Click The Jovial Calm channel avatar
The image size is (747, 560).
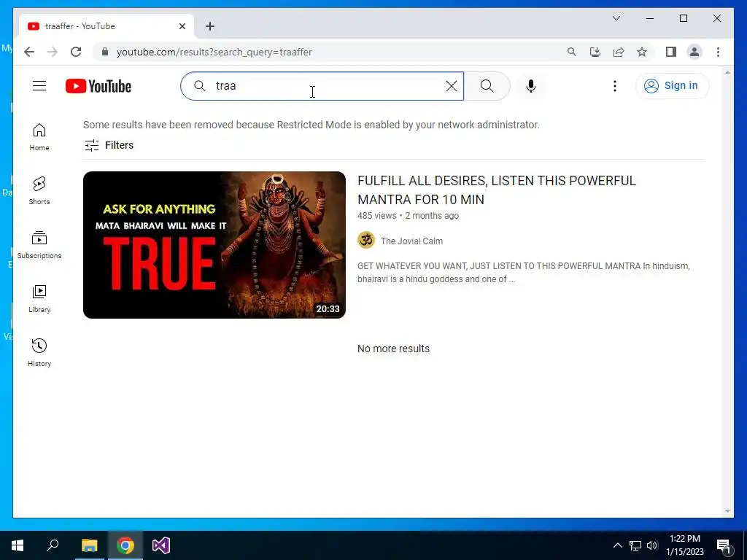pyautogui.click(x=366, y=240)
